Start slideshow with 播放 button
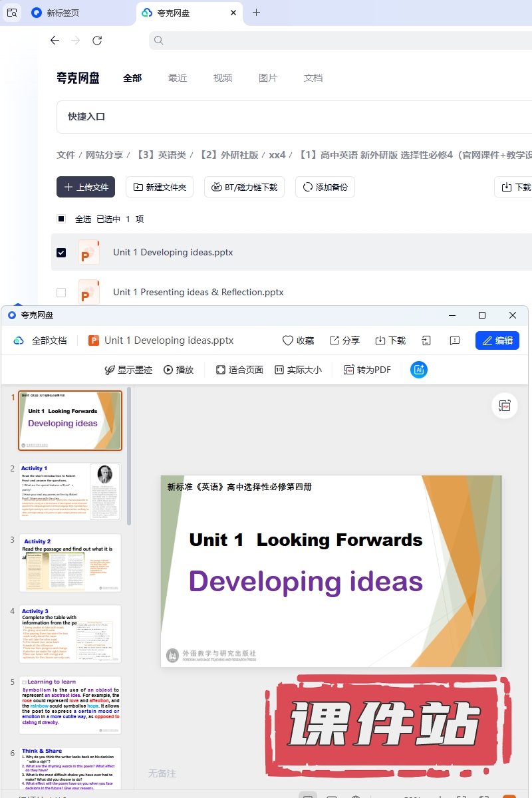 (x=178, y=370)
